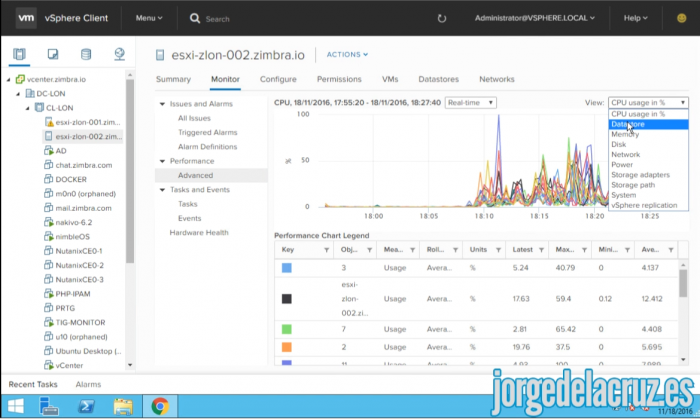
Task: Click the host icon beside esxi-zlon-002.zimbra.io title
Action: (160, 55)
